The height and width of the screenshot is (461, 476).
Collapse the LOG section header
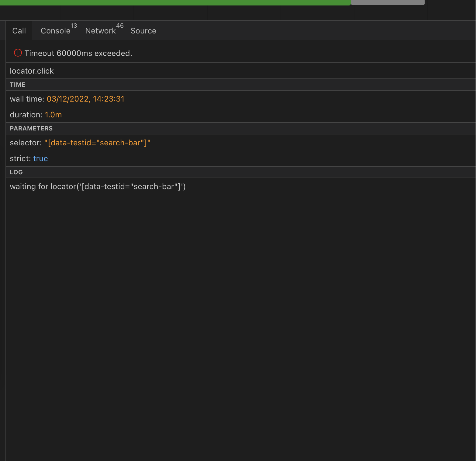[x=16, y=172]
